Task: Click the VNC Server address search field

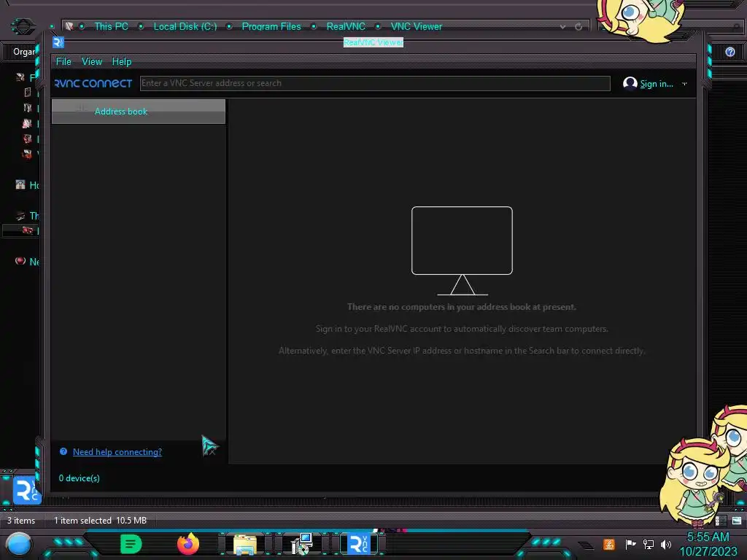Action: [375, 83]
